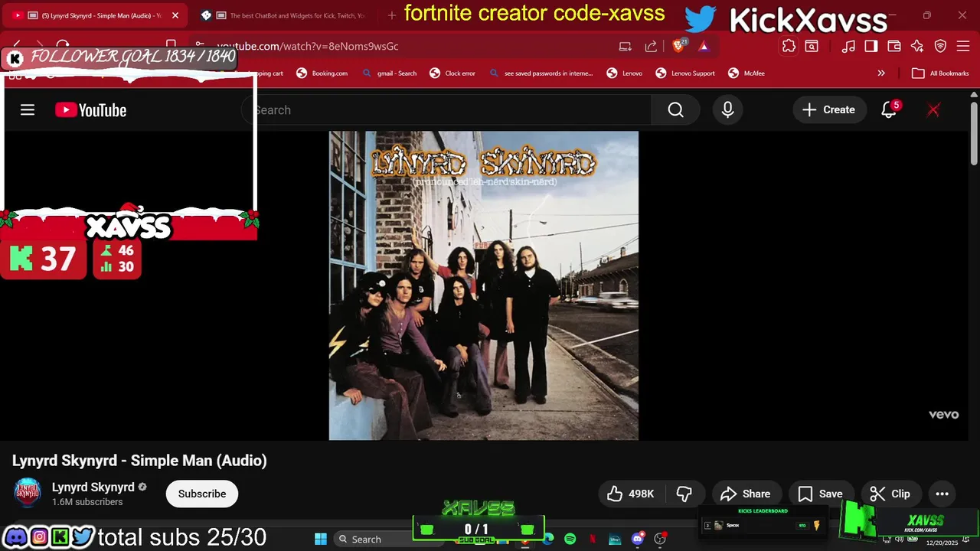Open the Brave VPN shield icon

point(940,46)
